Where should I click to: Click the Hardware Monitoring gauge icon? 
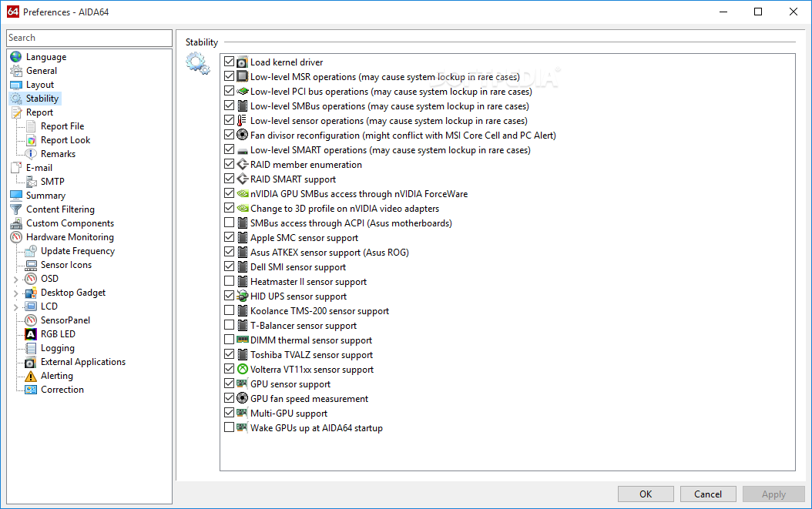(x=16, y=237)
